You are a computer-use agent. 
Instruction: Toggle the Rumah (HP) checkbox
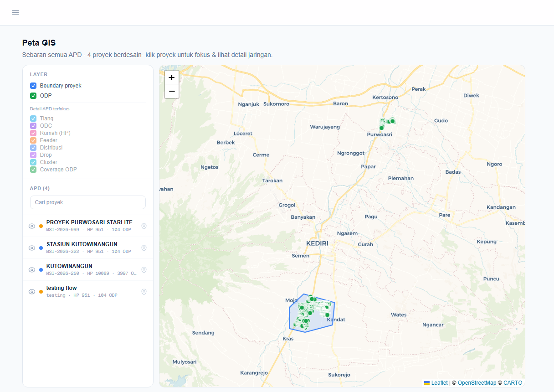[x=33, y=133]
